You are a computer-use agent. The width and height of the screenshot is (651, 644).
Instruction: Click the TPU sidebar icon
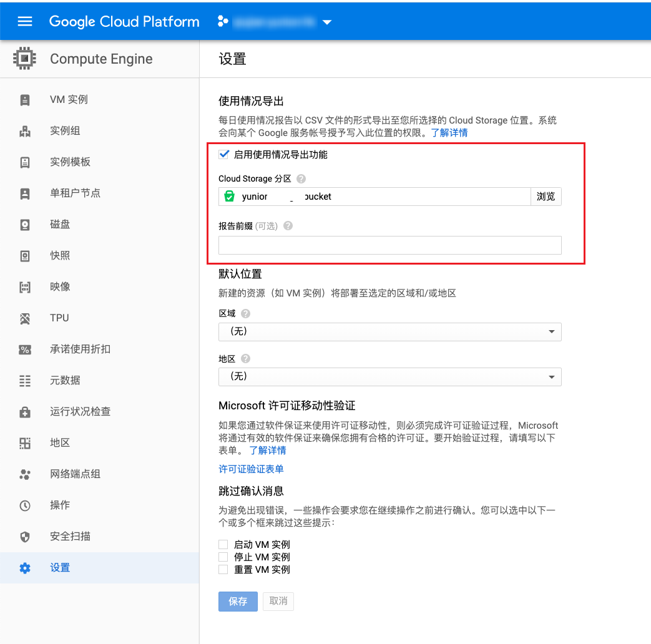25,318
